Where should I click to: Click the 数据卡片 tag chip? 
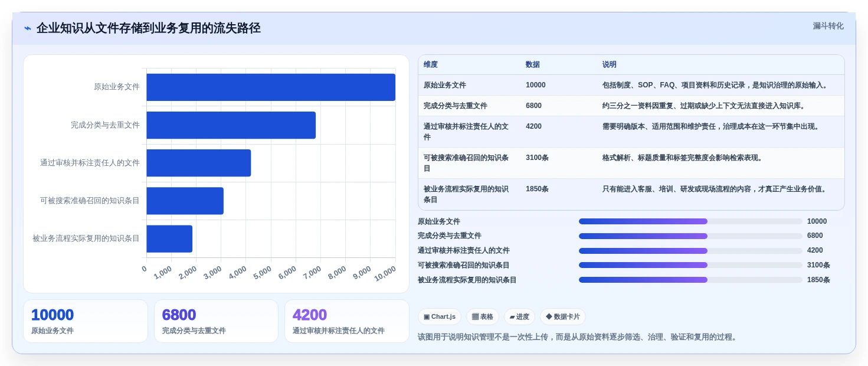(562, 317)
